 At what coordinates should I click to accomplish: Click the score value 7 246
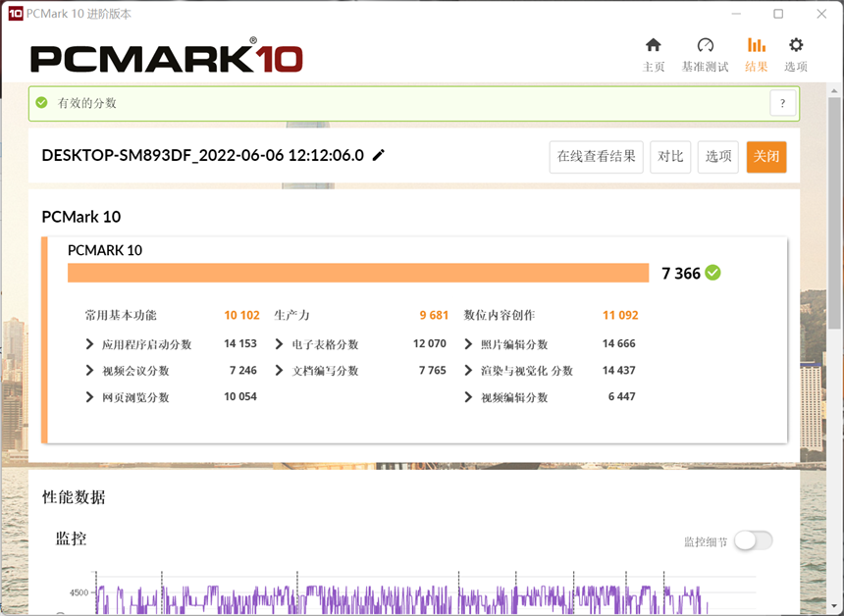point(242,370)
